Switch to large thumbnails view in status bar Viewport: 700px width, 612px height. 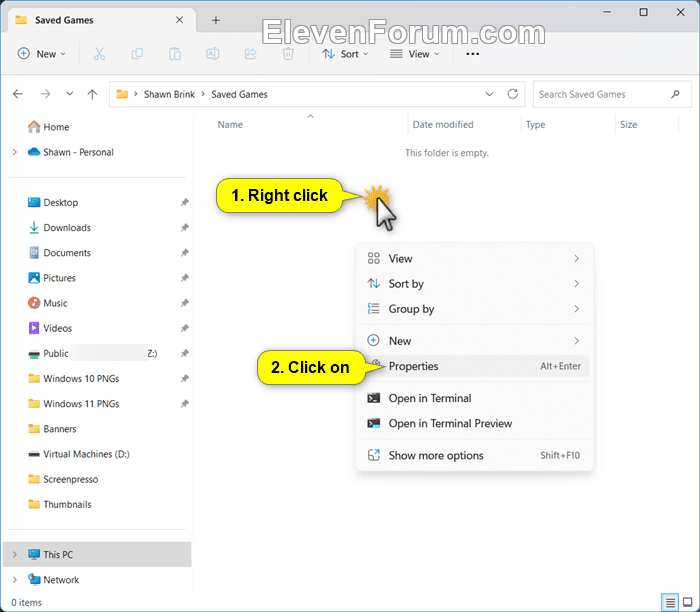coord(688,603)
